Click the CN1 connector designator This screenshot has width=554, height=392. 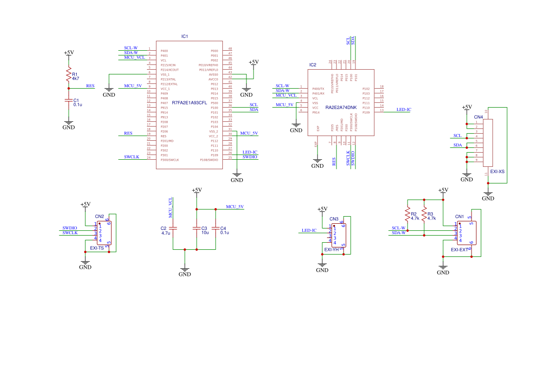459,217
